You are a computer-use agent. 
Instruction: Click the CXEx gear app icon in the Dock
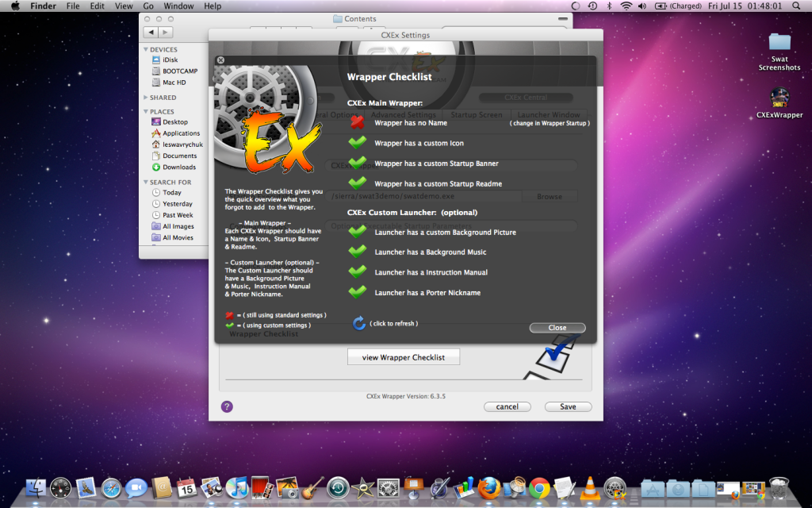tap(615, 488)
